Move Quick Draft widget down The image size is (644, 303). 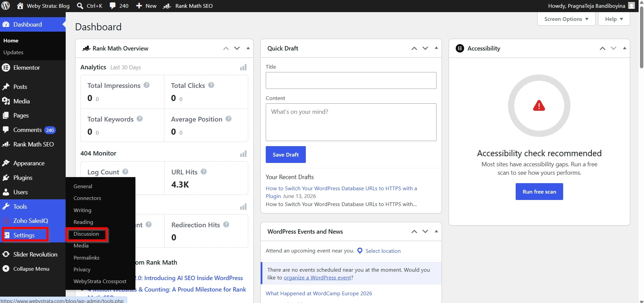425,48
